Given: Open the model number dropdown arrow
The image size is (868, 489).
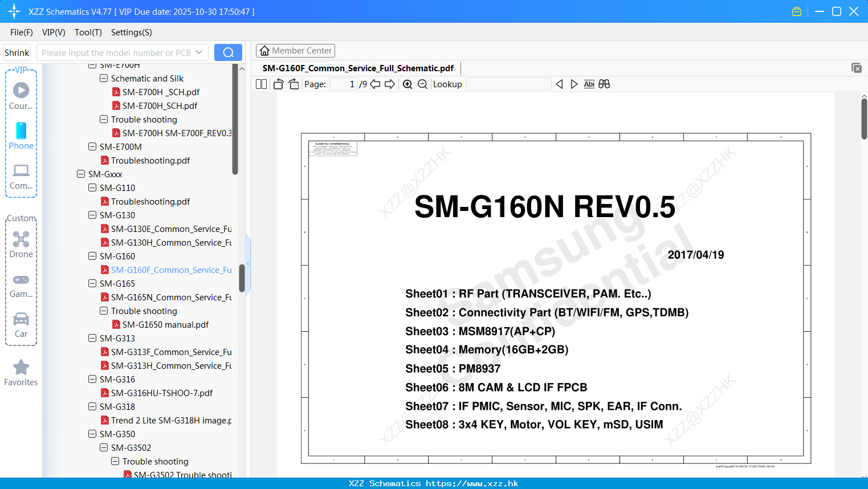Looking at the screenshot, I should (x=199, y=52).
